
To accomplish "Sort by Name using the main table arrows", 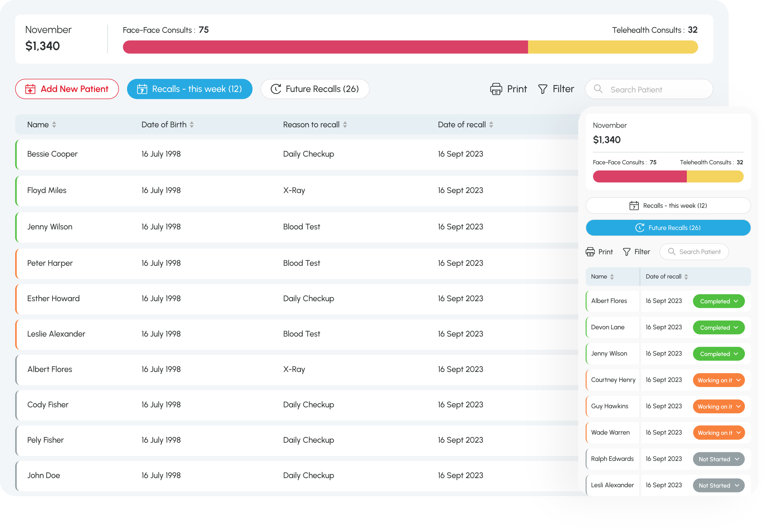I will [54, 125].
